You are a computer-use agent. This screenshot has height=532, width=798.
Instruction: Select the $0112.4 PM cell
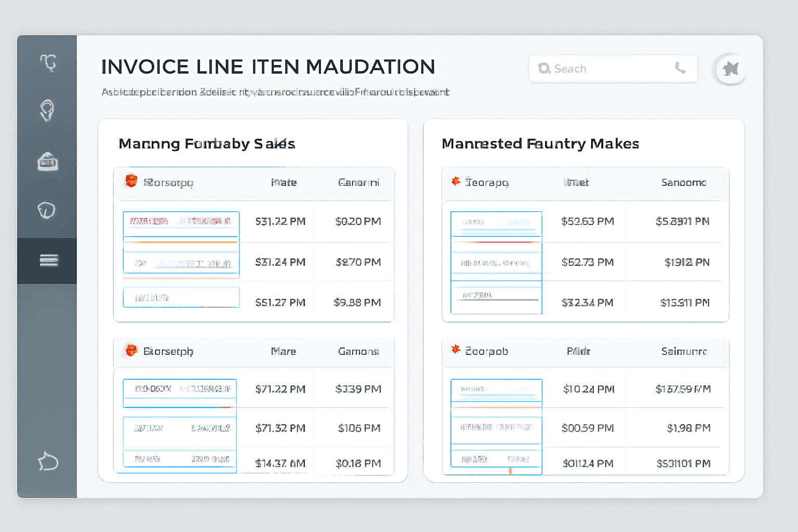[x=588, y=463]
